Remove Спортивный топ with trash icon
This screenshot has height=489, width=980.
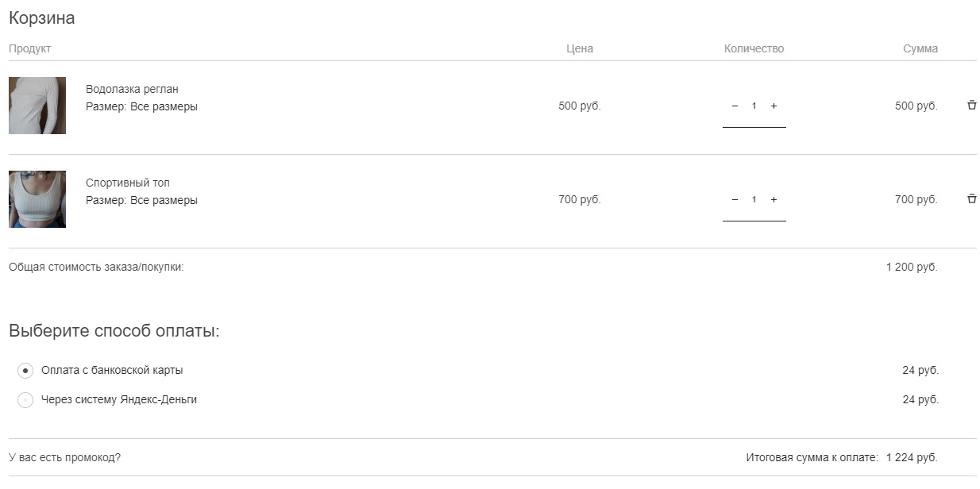(971, 199)
